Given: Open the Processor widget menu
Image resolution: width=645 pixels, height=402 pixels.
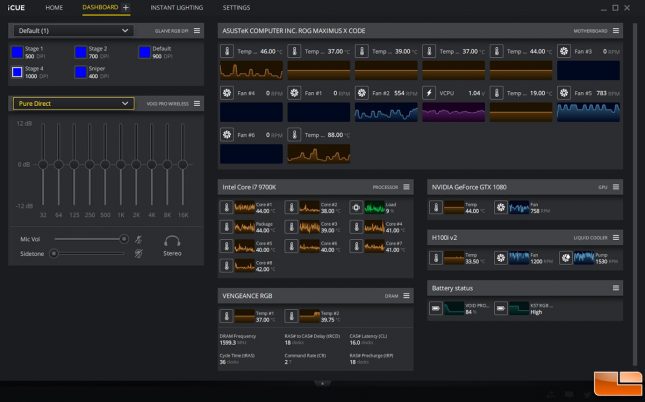Looking at the screenshot, I should pos(406,187).
